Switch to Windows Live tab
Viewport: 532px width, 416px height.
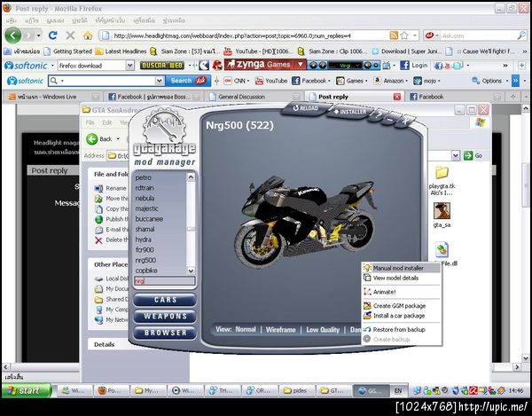pyautogui.click(x=51, y=97)
